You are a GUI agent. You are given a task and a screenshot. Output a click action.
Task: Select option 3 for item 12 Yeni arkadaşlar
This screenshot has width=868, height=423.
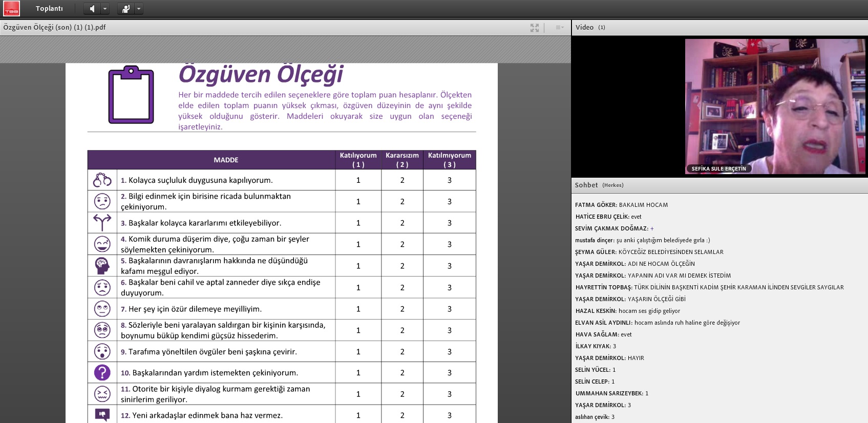click(x=450, y=415)
